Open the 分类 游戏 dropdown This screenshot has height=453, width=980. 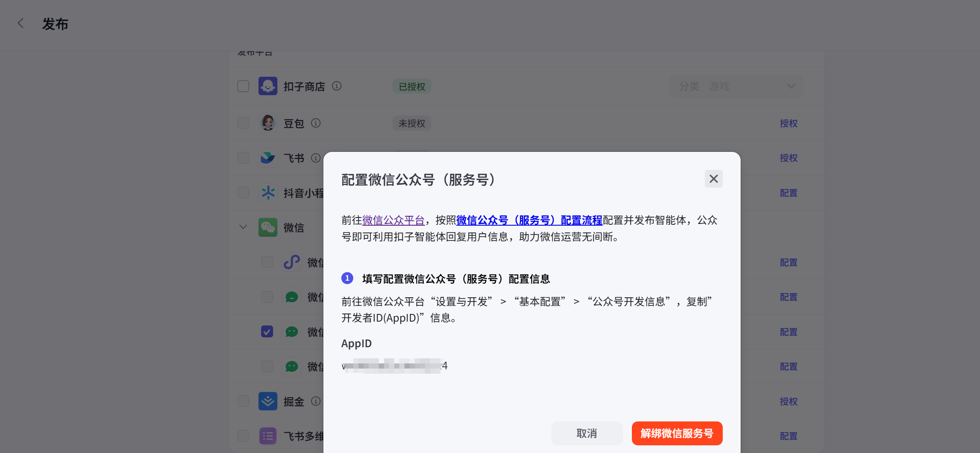click(x=737, y=86)
